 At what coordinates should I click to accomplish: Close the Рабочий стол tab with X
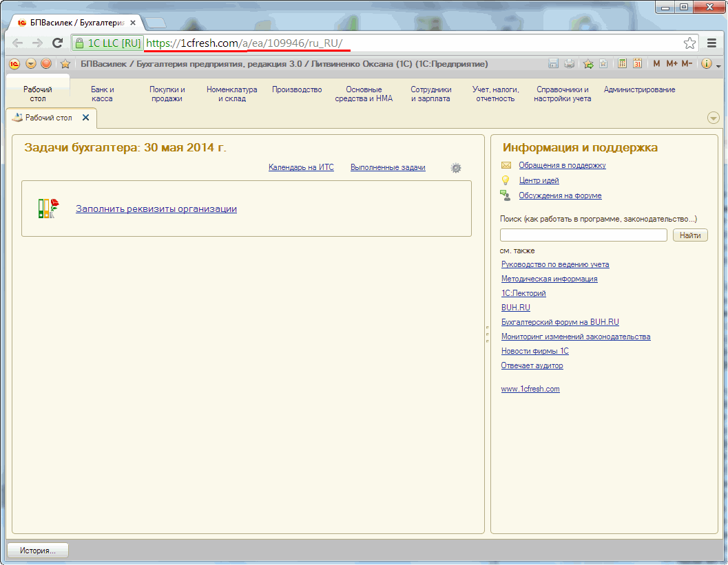click(x=85, y=118)
